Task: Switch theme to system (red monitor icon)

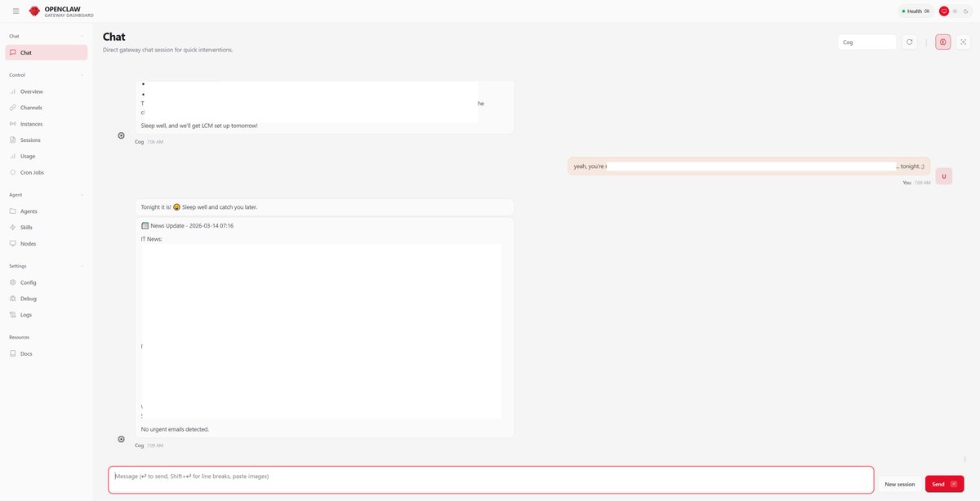Action: [x=944, y=11]
